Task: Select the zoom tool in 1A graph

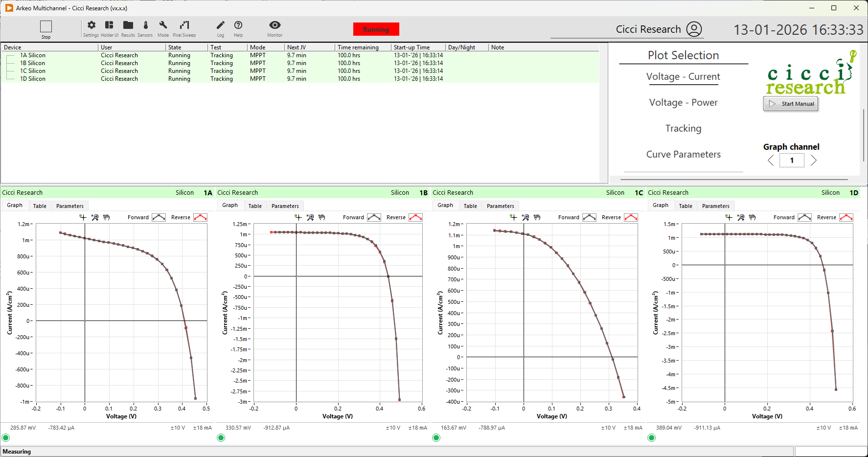Action: (95, 217)
